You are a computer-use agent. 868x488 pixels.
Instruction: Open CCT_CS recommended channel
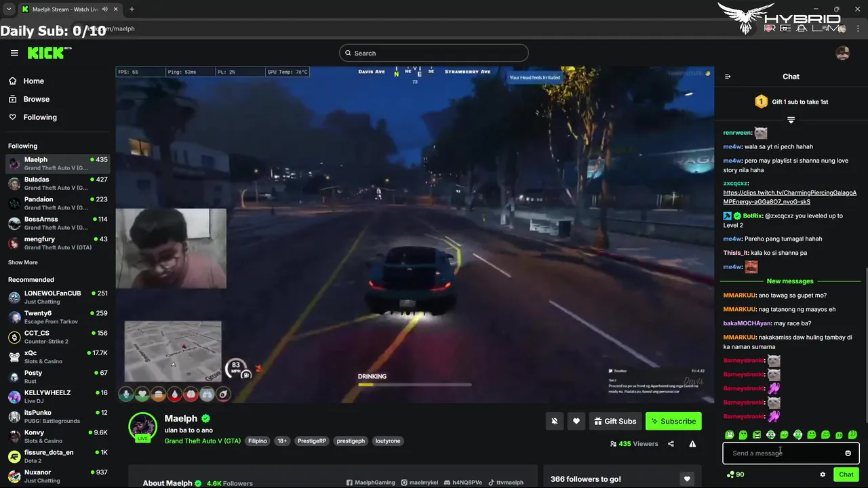coord(58,337)
